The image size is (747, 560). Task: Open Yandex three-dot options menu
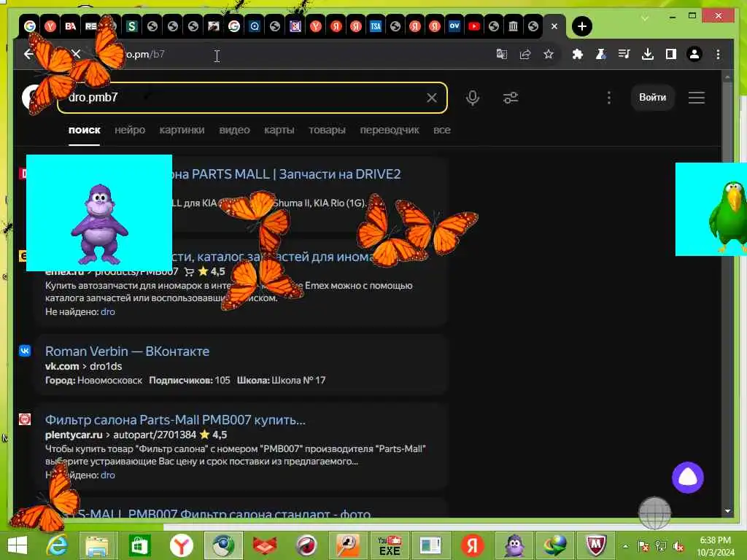[609, 98]
